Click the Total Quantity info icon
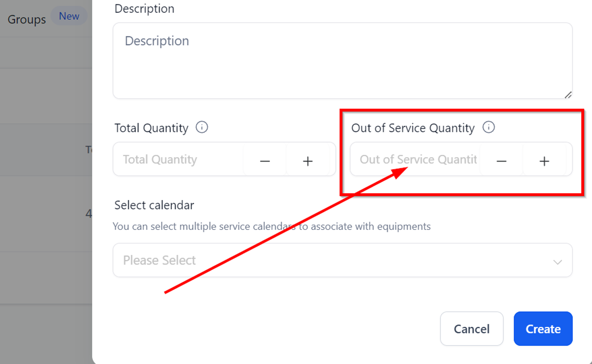The width and height of the screenshot is (592, 364). [x=202, y=128]
